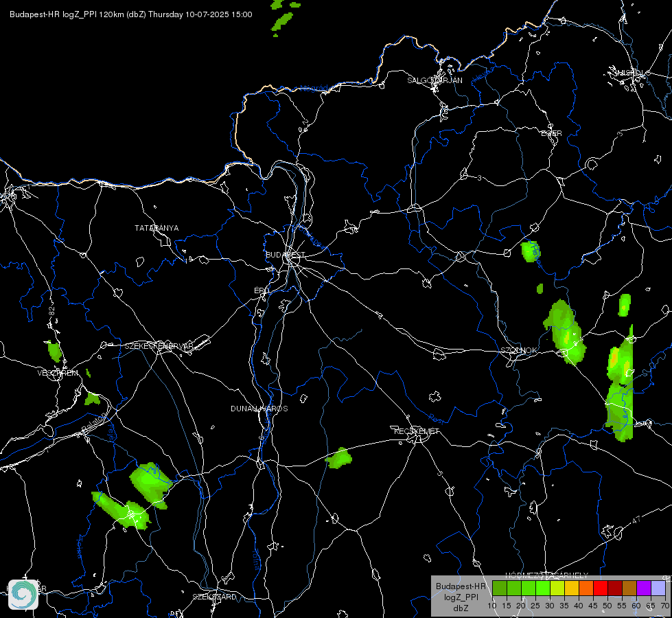The width and height of the screenshot is (672, 618).
Task: Click the legend 'dbZ' unit label
Action: pos(461,608)
